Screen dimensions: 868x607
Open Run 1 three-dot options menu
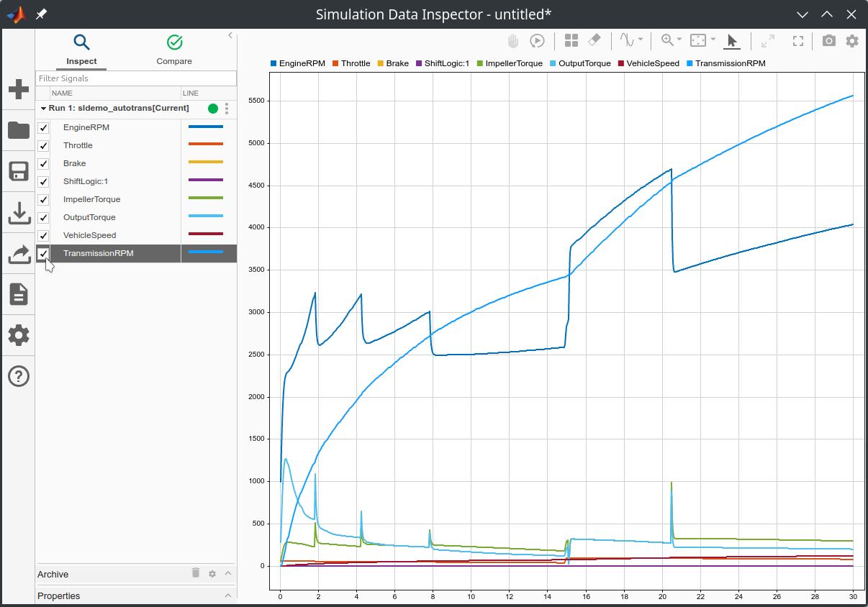[227, 109]
